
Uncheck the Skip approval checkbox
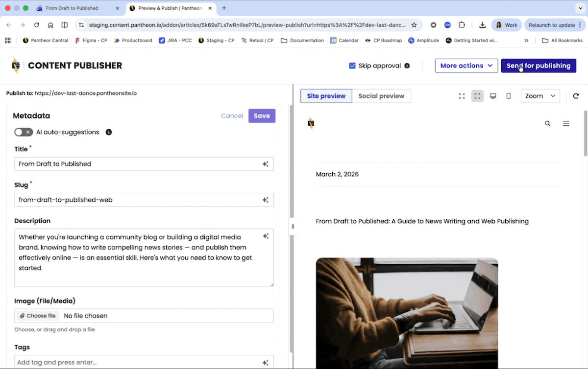click(x=352, y=66)
